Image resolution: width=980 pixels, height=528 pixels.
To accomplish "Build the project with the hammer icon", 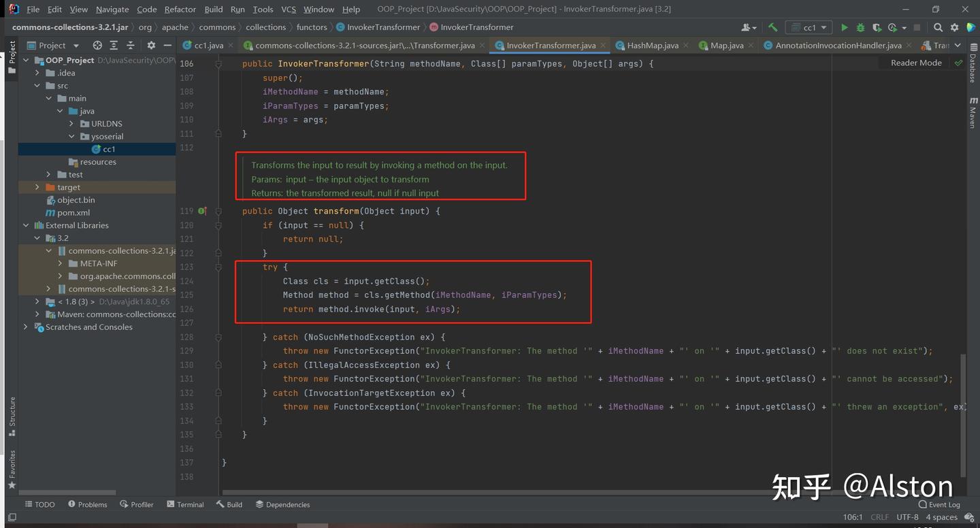I will [772, 27].
